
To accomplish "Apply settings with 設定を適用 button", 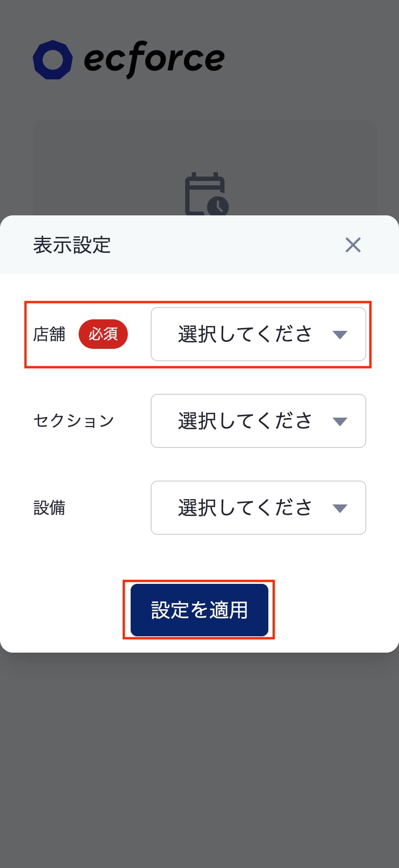I will coord(199,610).
